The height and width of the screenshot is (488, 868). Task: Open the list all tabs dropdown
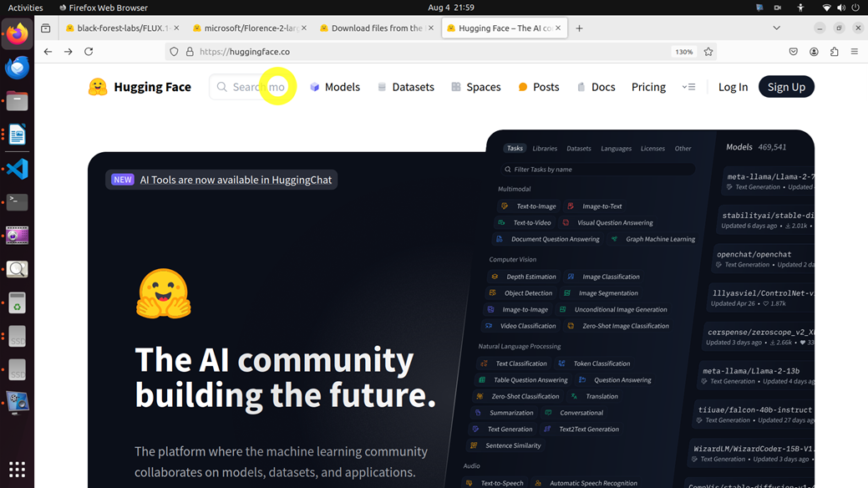point(777,28)
